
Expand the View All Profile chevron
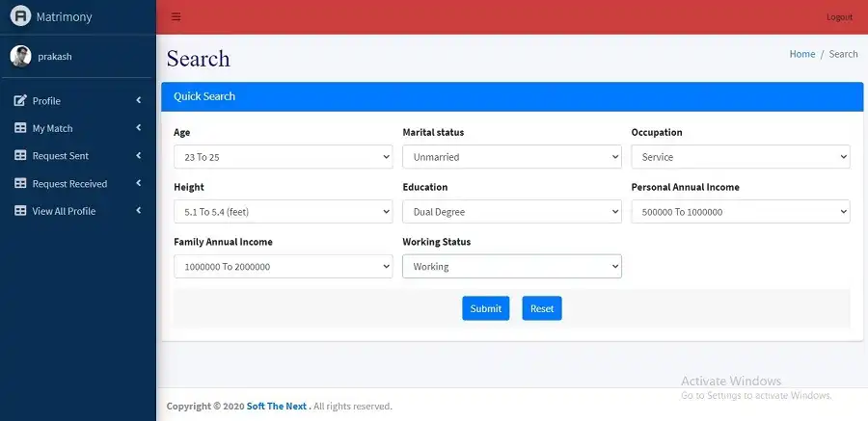(139, 211)
